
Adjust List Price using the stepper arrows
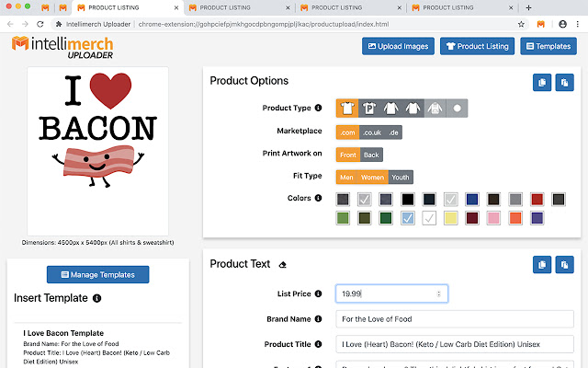(x=439, y=294)
